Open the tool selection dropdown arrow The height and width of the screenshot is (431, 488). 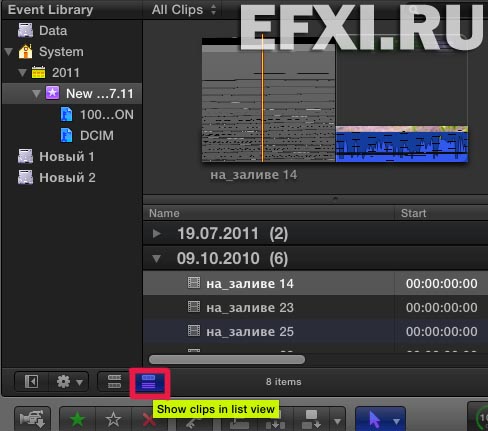pyautogui.click(x=396, y=421)
